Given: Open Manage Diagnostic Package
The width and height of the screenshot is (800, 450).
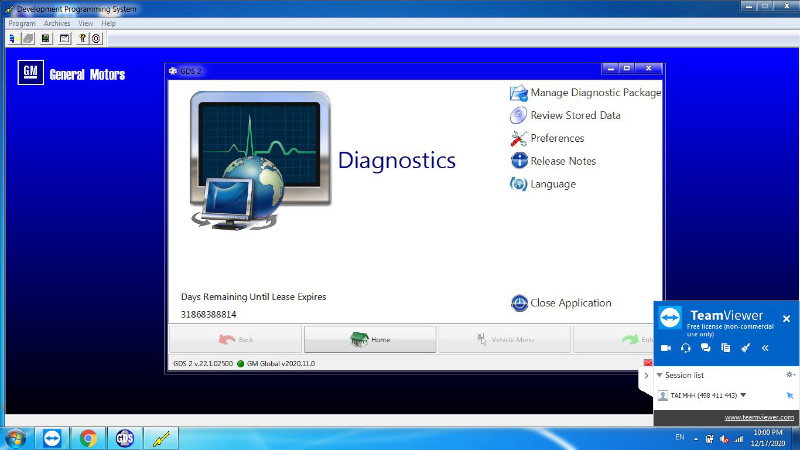Looking at the screenshot, I should tap(595, 92).
